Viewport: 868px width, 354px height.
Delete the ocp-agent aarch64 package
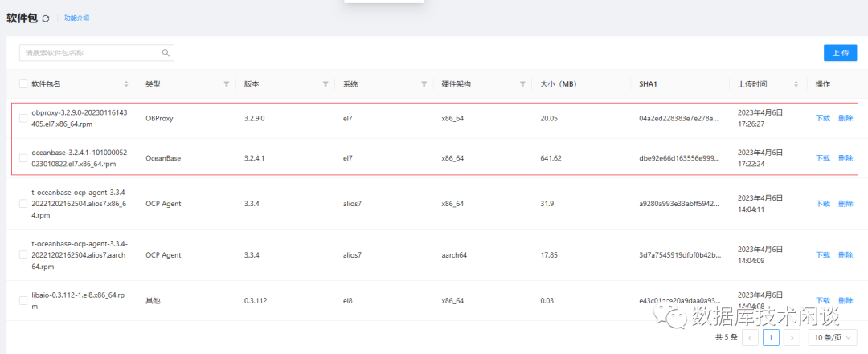pyautogui.click(x=845, y=255)
